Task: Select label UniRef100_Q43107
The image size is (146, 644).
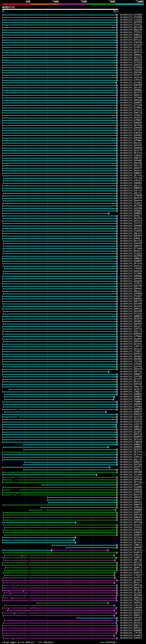Action: coord(131,389)
